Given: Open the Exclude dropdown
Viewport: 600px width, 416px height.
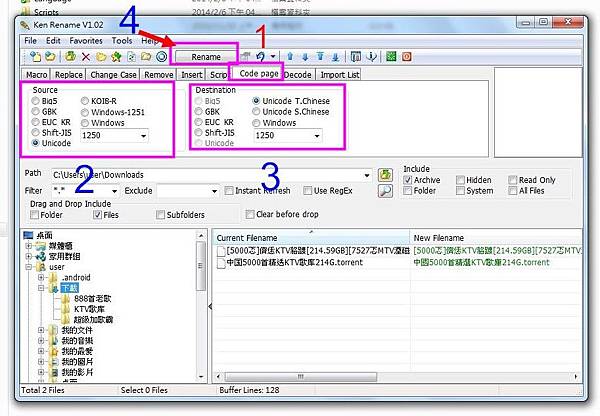Looking at the screenshot, I should 215,191.
